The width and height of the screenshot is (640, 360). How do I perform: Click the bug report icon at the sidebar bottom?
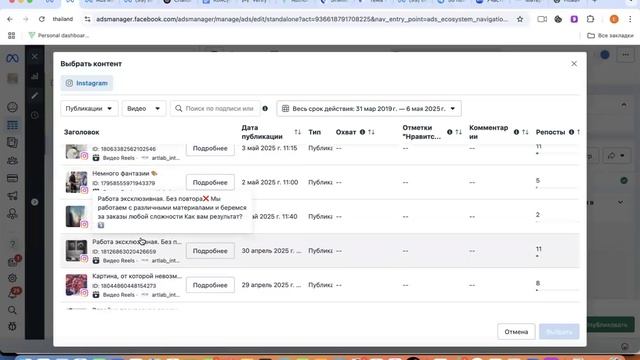(x=12, y=327)
